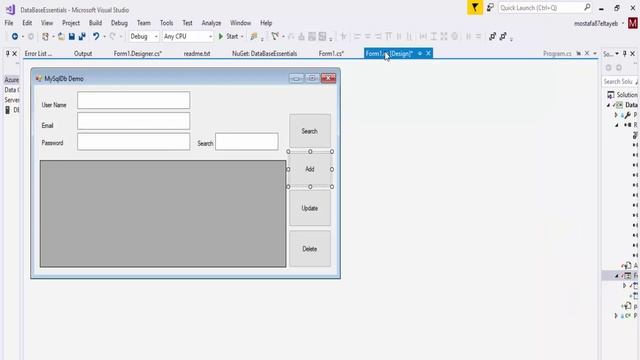The height and width of the screenshot is (360, 640).
Task: Click the Email text box on form
Action: [x=133, y=121]
